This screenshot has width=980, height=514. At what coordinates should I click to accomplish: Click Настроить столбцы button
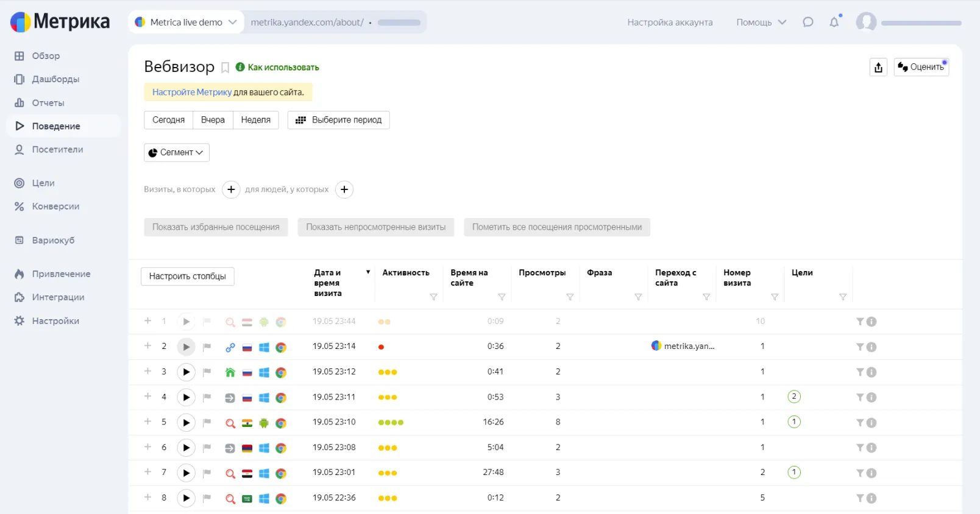coord(188,276)
